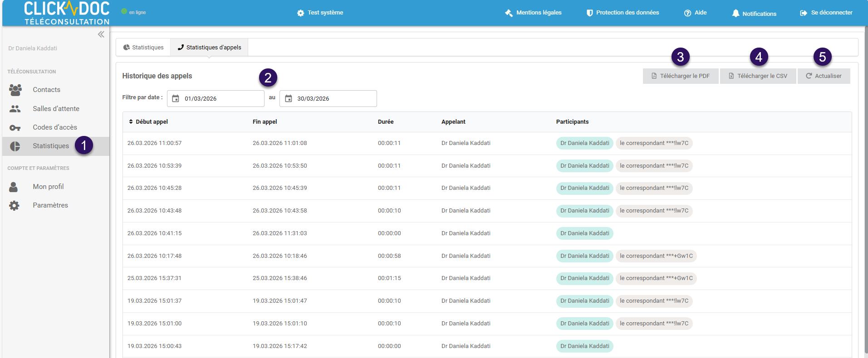Click the pie chart Statistiques sidebar icon
Image resolution: width=868 pixels, height=358 pixels.
tap(15, 146)
